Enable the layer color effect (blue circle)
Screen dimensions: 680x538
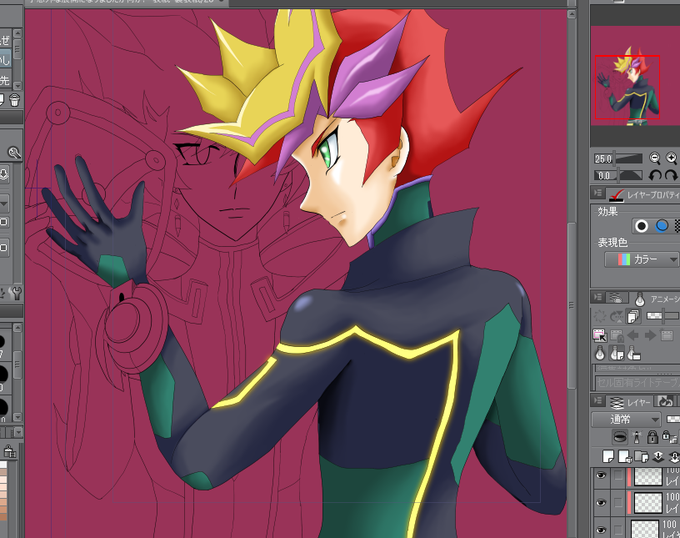tap(662, 226)
